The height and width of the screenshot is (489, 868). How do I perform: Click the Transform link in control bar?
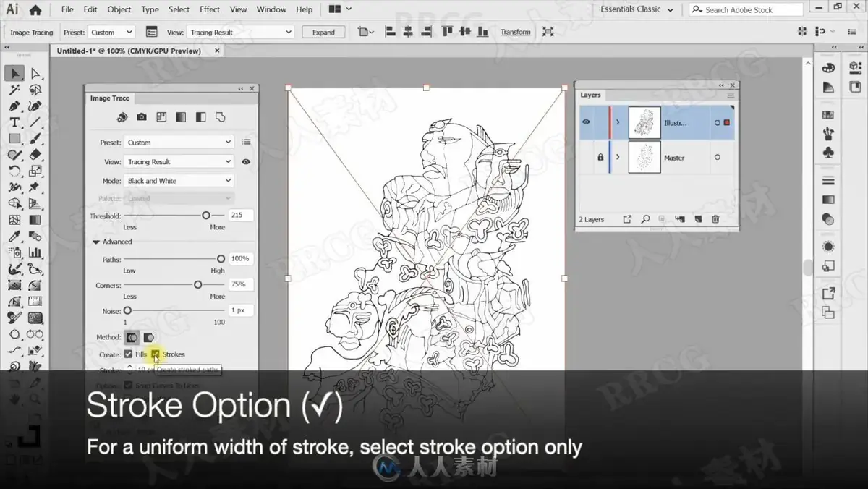pyautogui.click(x=515, y=32)
